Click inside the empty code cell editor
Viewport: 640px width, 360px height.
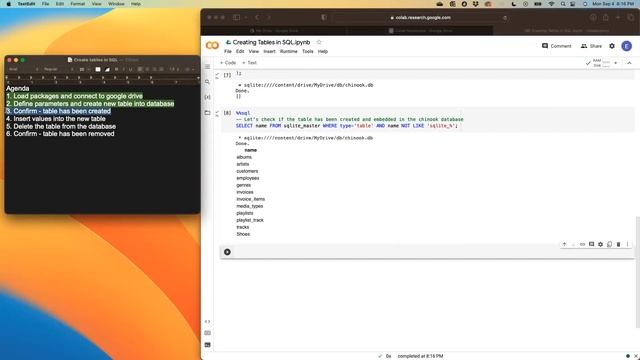coord(392,252)
